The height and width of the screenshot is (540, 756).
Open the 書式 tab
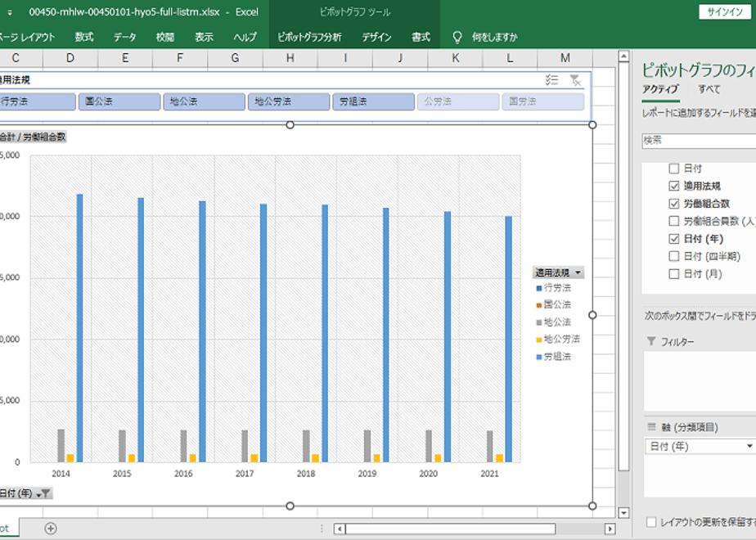point(421,37)
